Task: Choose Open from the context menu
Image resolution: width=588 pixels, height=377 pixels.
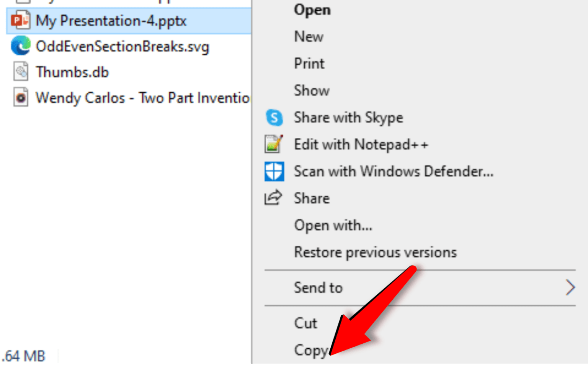Action: tap(312, 10)
